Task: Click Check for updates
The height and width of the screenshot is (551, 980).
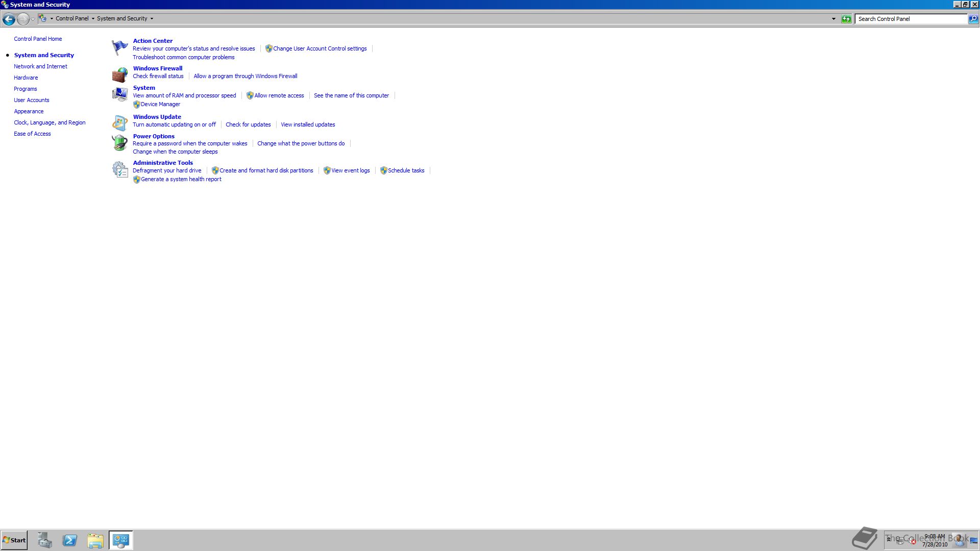Action: (248, 124)
